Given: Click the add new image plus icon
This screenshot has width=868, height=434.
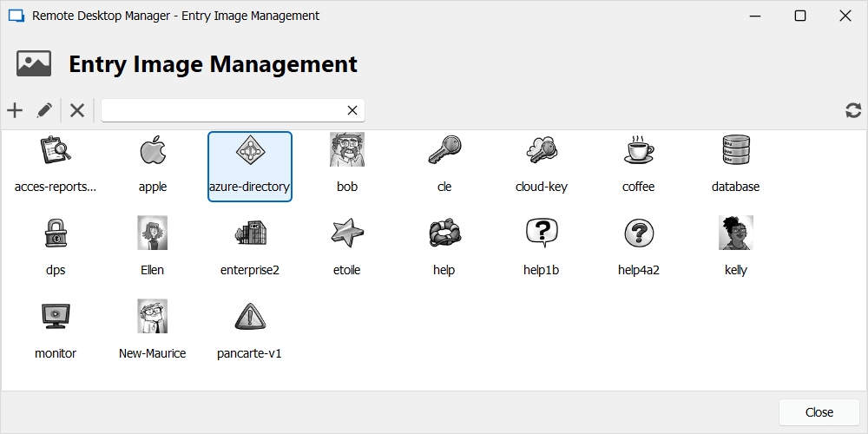Looking at the screenshot, I should click(x=15, y=110).
